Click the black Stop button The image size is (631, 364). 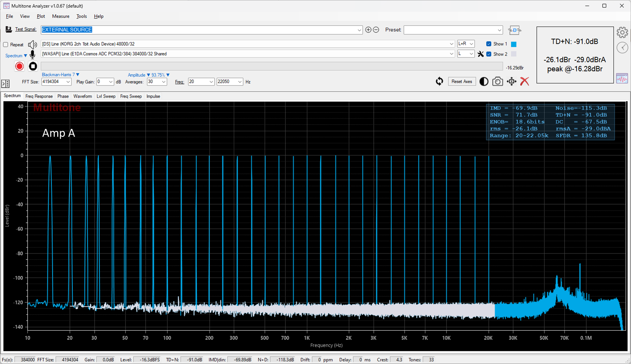click(33, 66)
